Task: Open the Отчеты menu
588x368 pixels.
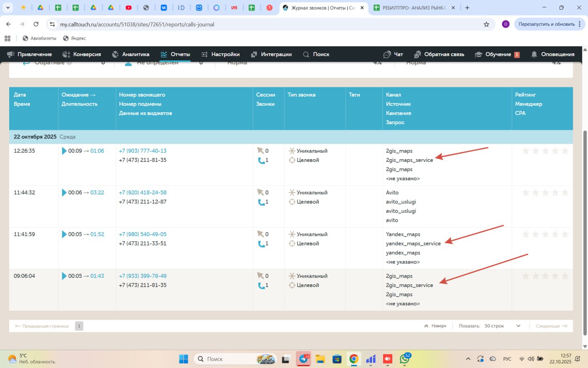Action: pos(175,54)
